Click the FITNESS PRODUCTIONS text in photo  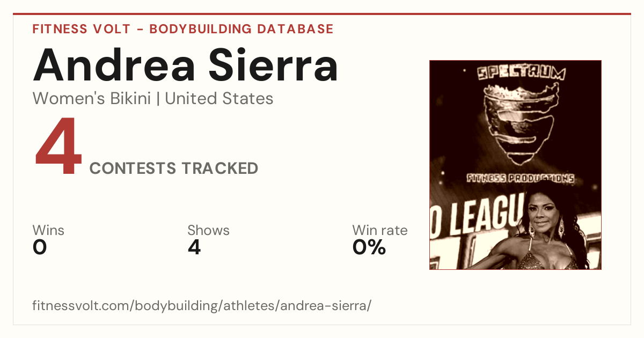tap(521, 179)
